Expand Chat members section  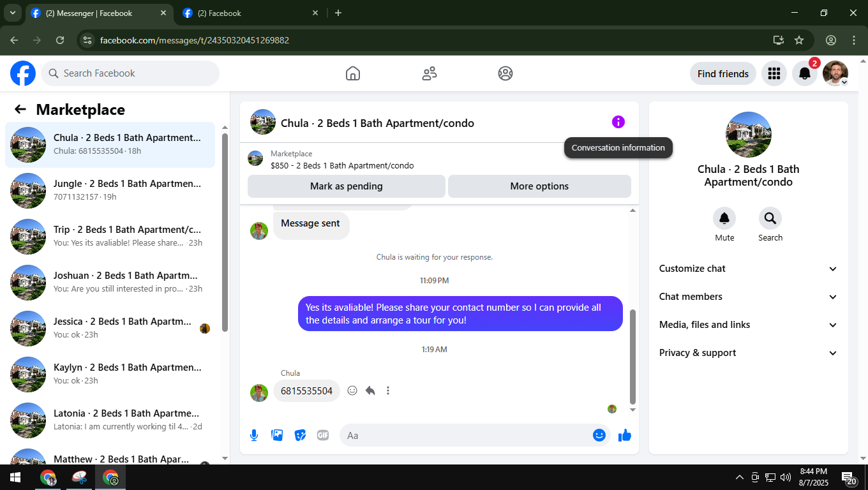click(x=749, y=297)
